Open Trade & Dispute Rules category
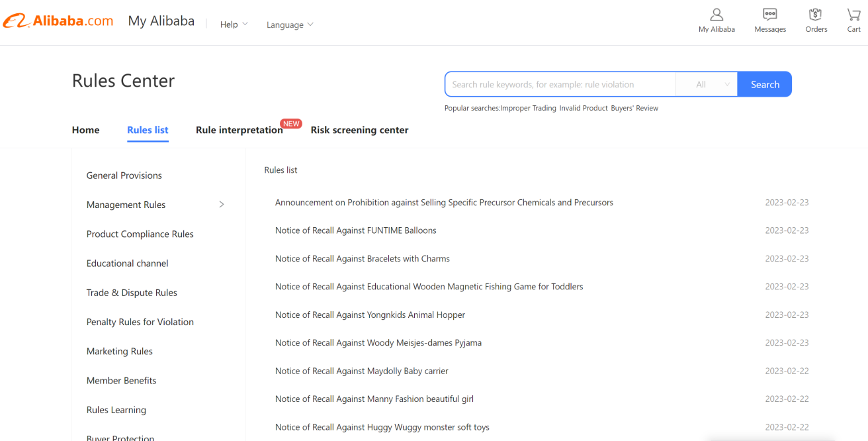Image resolution: width=868 pixels, height=441 pixels. (x=132, y=293)
